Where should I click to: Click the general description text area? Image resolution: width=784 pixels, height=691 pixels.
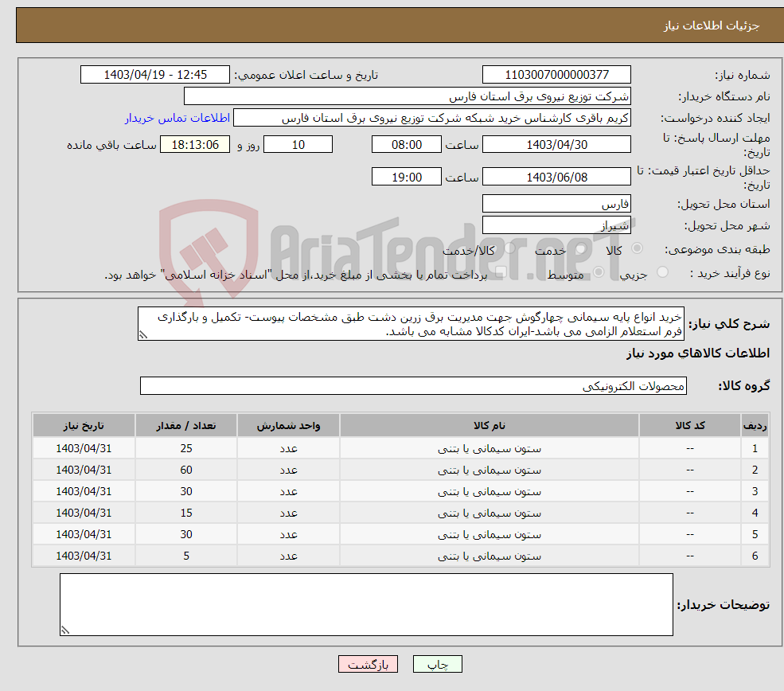(411, 324)
